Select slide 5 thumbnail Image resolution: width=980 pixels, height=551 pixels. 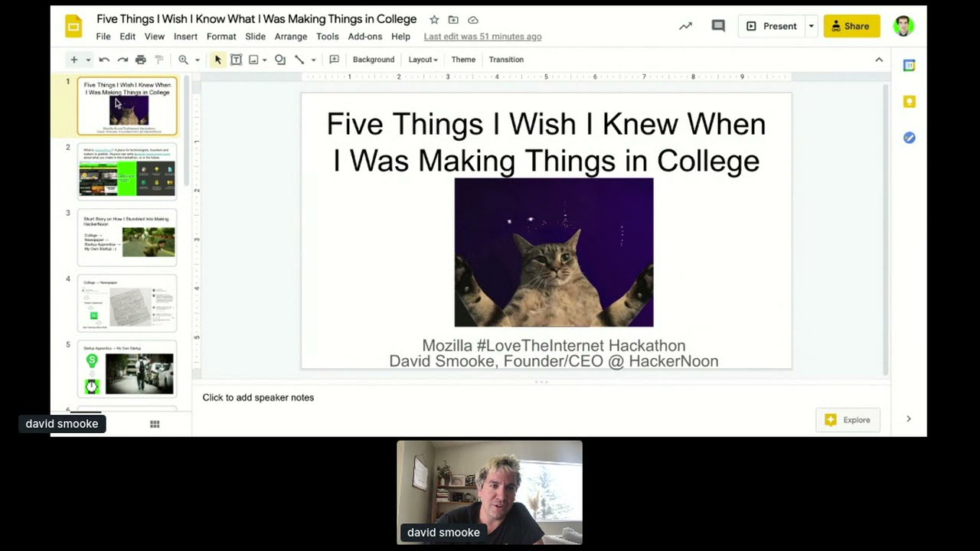pyautogui.click(x=127, y=369)
